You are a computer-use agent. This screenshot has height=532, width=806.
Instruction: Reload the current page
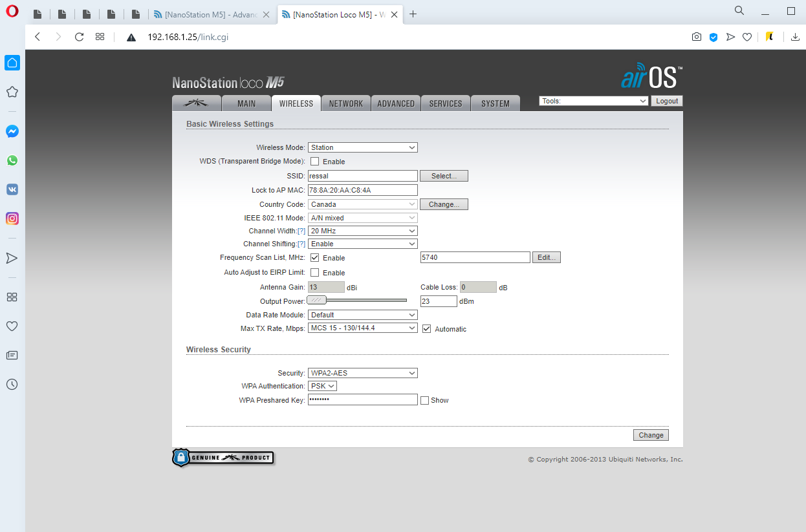coord(79,37)
